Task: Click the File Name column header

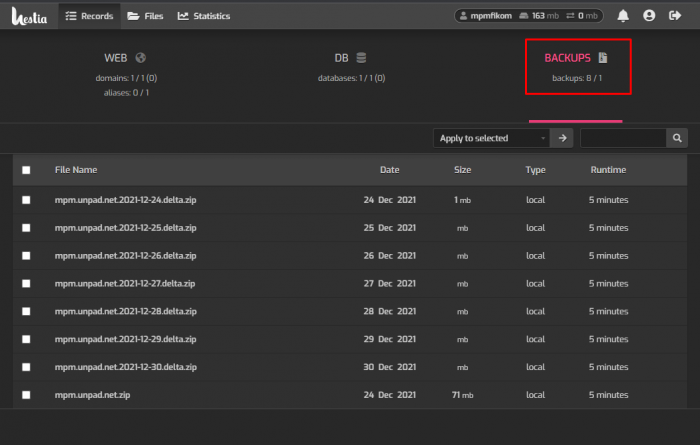Action: (x=76, y=170)
